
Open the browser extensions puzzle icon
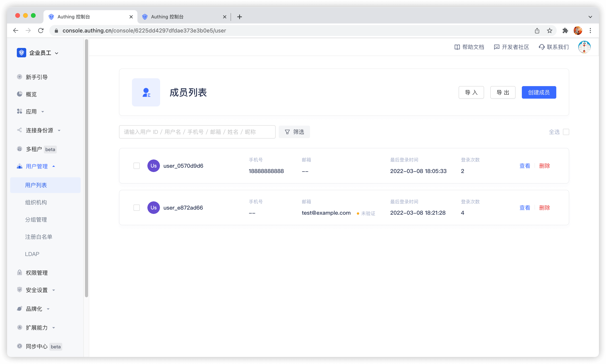pos(565,31)
